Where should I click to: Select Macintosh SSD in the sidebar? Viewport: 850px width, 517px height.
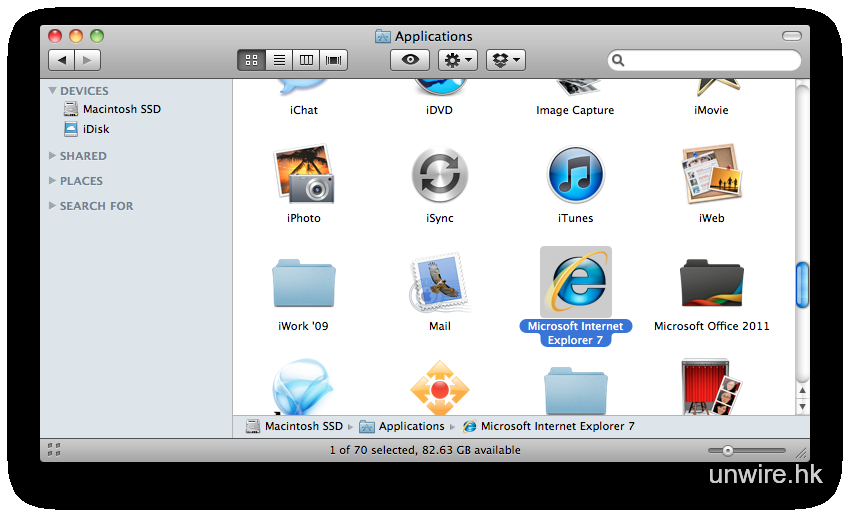[121, 109]
